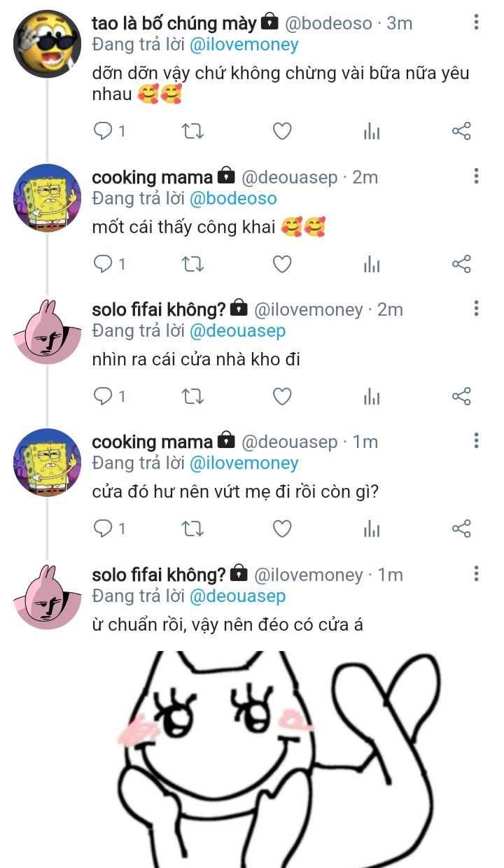The image size is (504, 868).
Task: Open overflow menu on 'nhìn ra cái cửa' tweet
Action: (476, 309)
